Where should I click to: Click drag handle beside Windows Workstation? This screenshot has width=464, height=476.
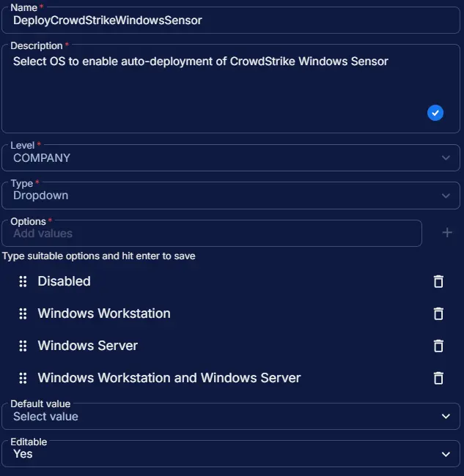(x=23, y=313)
